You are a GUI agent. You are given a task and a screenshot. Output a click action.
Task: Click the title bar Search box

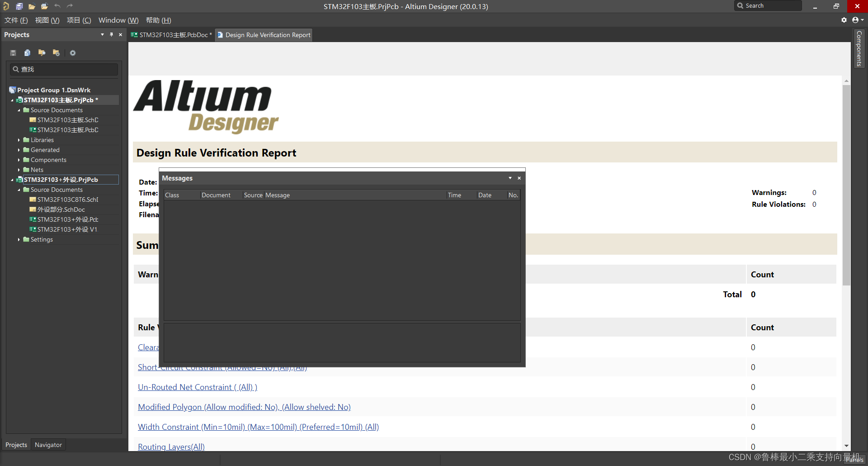(x=768, y=6)
